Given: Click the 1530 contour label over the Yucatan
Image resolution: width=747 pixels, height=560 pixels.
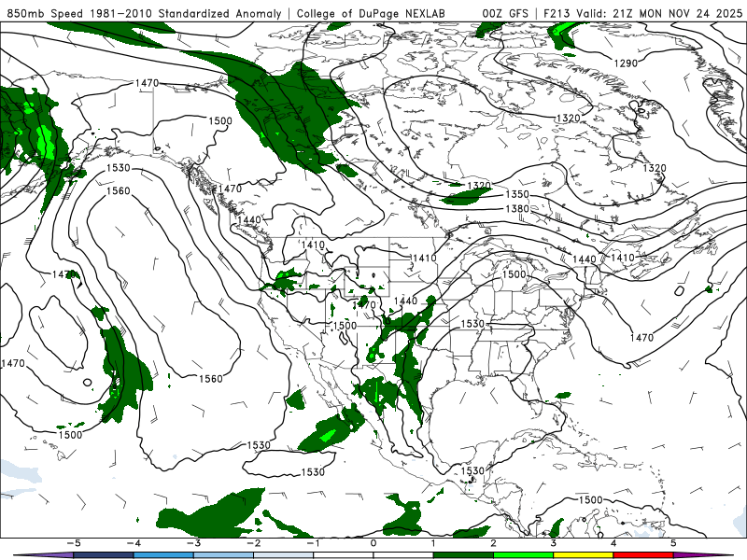Looking at the screenshot, I should click(x=472, y=470).
